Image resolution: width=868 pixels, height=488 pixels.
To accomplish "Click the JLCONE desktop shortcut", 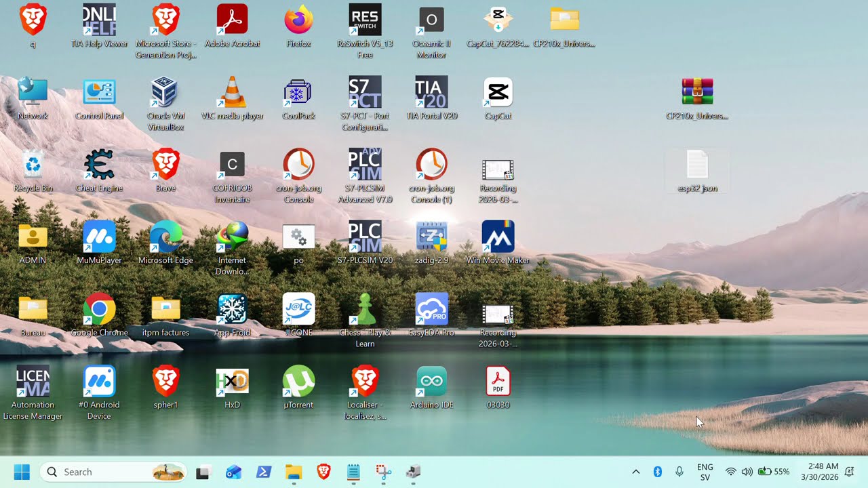I will [x=298, y=315].
